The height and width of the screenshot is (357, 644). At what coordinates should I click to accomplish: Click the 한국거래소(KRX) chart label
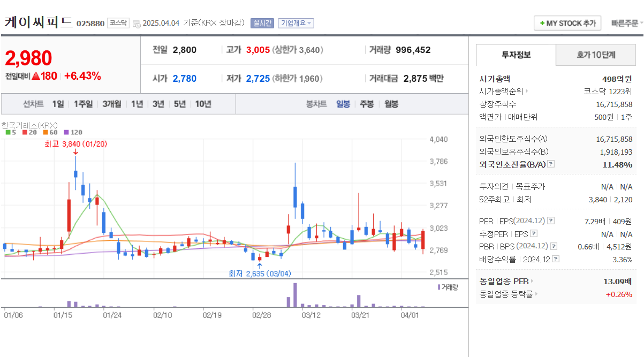point(29,125)
